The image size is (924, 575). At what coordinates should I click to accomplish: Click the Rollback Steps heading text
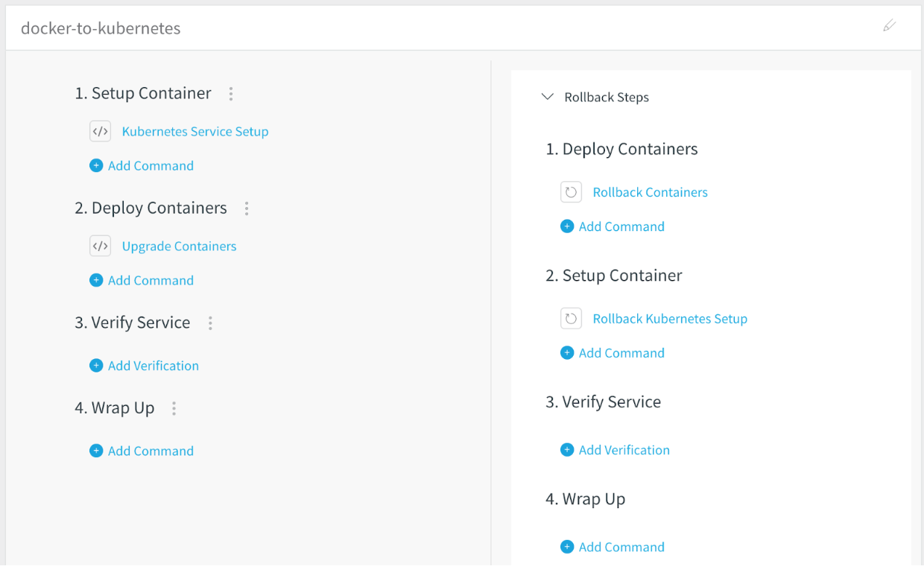[607, 98]
